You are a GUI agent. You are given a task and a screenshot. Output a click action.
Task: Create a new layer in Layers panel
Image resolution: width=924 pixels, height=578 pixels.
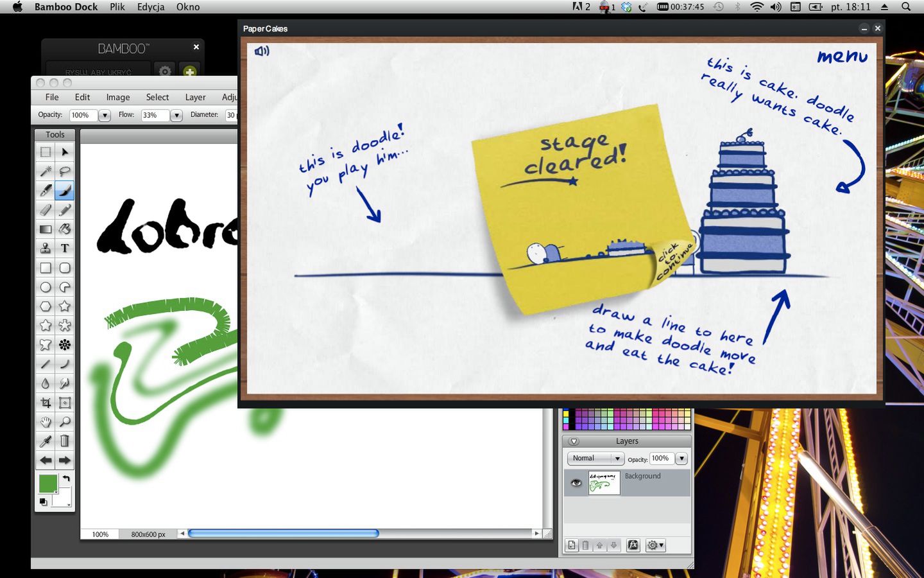[572, 545]
